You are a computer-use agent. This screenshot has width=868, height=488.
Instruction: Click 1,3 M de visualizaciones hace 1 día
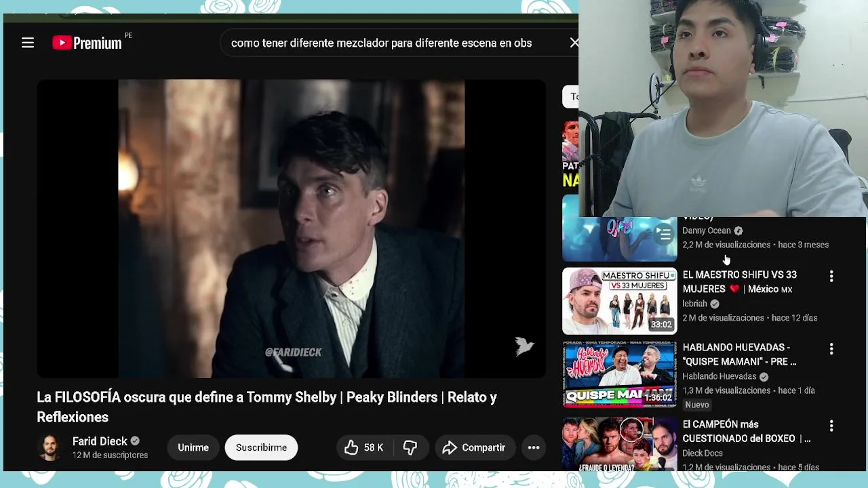click(749, 390)
